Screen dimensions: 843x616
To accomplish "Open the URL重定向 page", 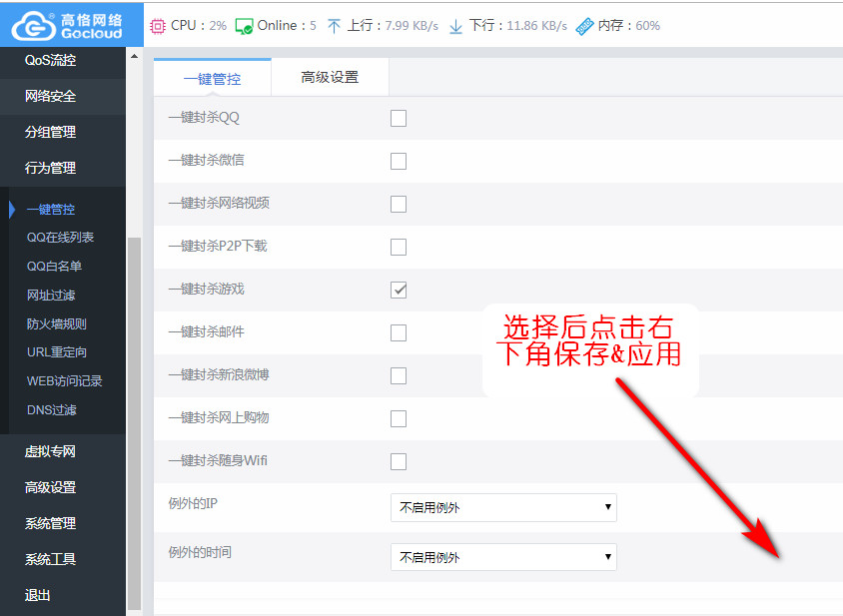I will point(57,352).
